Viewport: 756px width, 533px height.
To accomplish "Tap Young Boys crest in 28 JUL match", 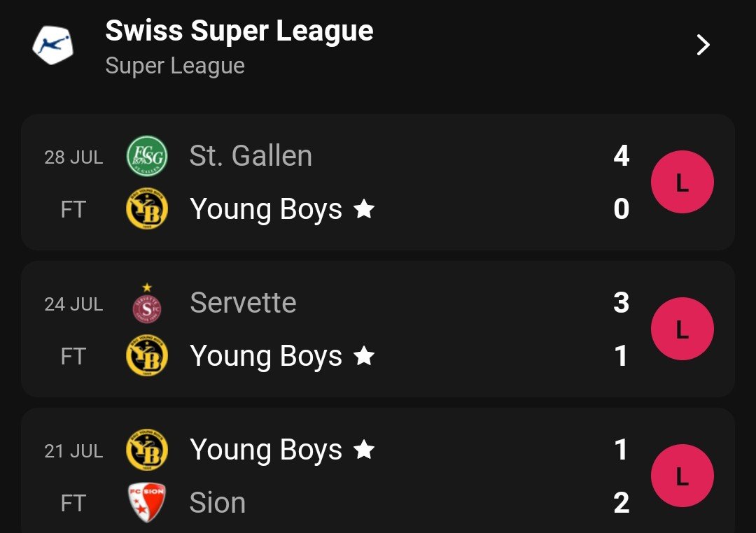I will pyautogui.click(x=146, y=208).
